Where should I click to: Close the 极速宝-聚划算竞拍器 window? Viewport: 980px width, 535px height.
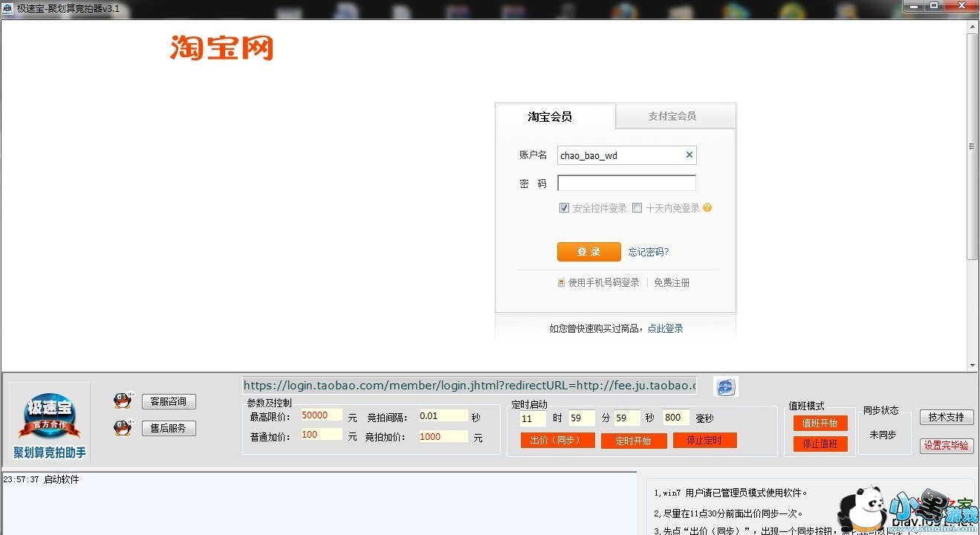coord(961,6)
